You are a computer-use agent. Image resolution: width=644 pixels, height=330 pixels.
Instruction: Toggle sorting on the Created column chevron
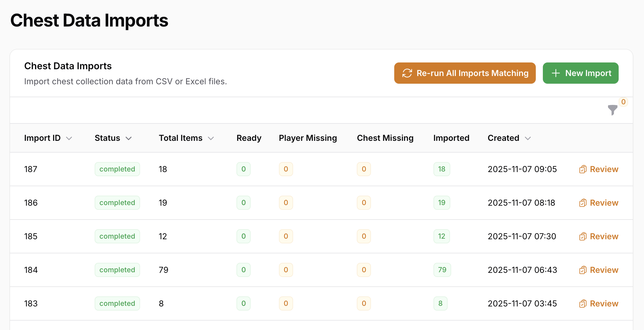click(528, 138)
